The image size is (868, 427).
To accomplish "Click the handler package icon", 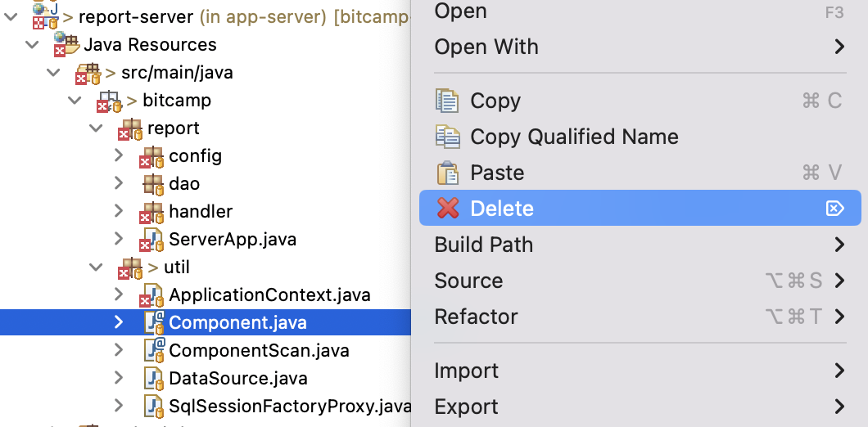I will coord(151,211).
